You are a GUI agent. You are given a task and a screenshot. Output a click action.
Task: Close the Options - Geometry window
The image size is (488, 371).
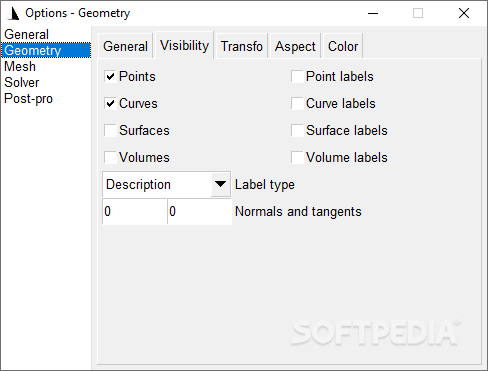pos(464,13)
